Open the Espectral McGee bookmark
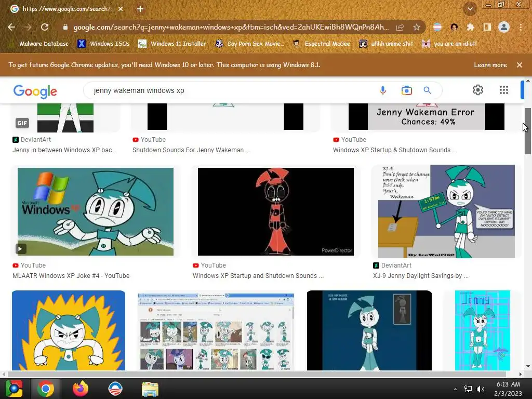532x399 pixels. [x=322, y=44]
